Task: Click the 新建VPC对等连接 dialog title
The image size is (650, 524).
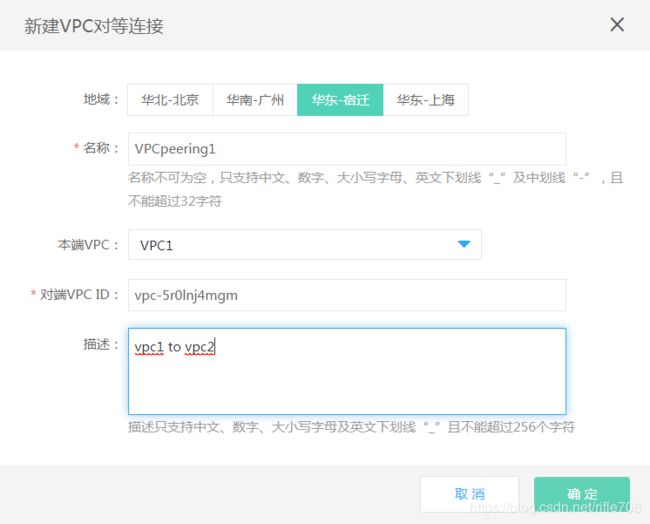Action: coord(94,26)
